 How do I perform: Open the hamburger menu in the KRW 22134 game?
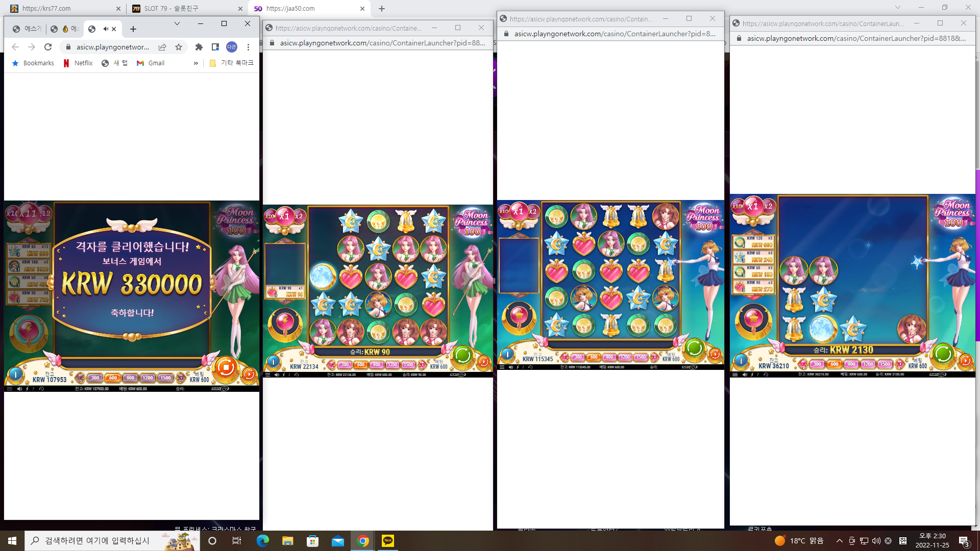267,375
